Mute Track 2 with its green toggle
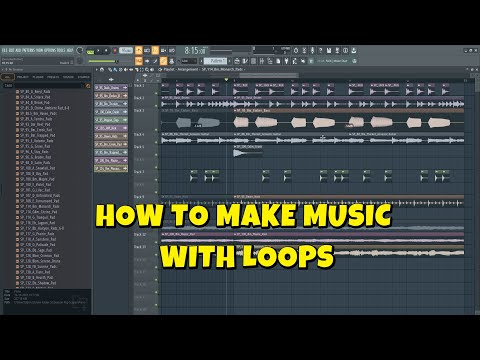480x360 pixels. [x=156, y=106]
